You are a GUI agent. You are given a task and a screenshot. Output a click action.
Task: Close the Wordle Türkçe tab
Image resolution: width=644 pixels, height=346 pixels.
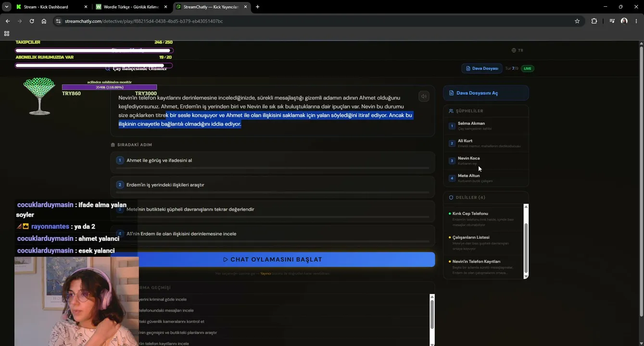tap(165, 7)
